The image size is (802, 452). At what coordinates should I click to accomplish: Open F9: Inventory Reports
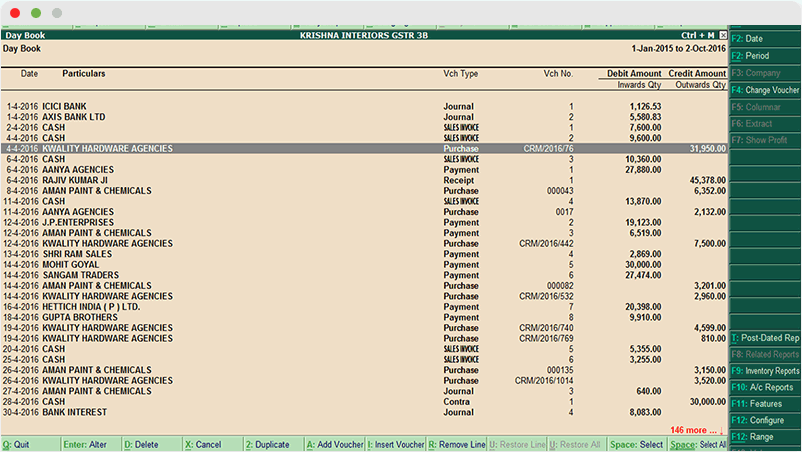(x=765, y=371)
